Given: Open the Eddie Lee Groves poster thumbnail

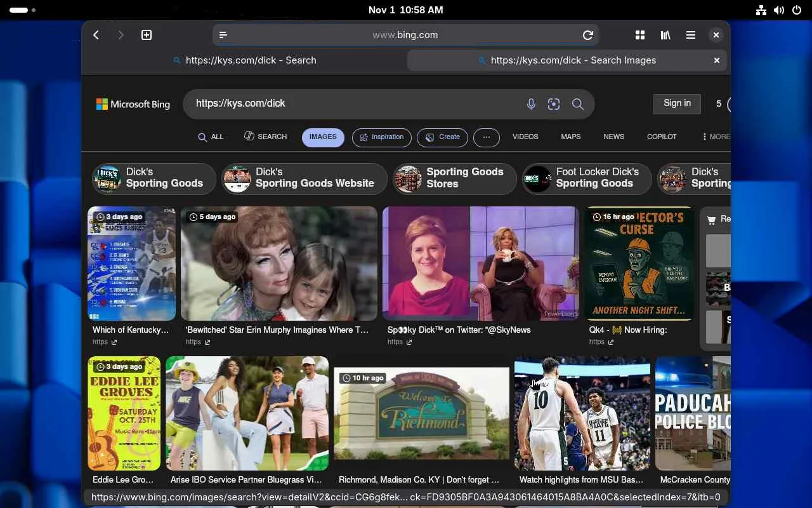Looking at the screenshot, I should [x=124, y=413].
